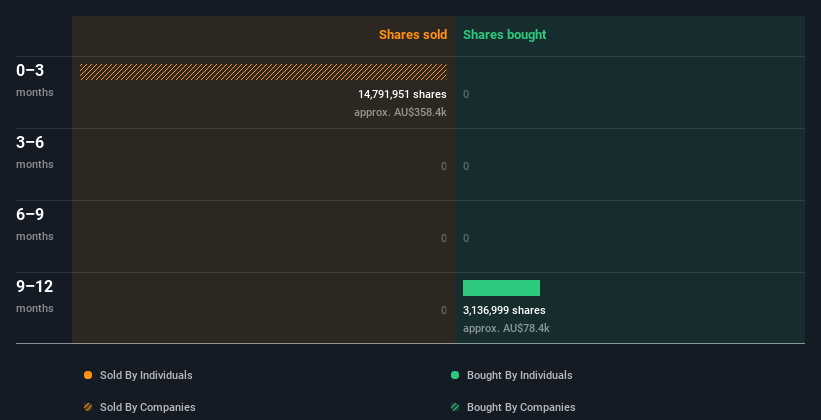Click the zero sold value in 3–6 months row
The height and width of the screenshot is (420, 821).
pos(444,167)
